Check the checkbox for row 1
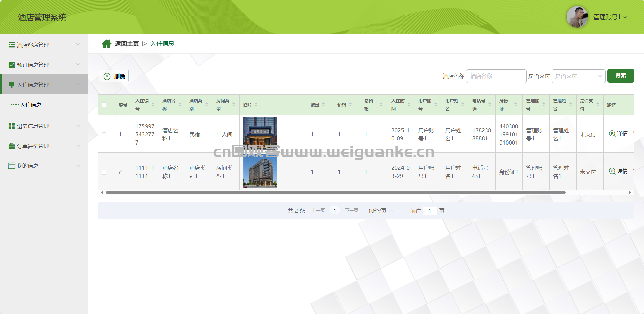 pos(104,135)
